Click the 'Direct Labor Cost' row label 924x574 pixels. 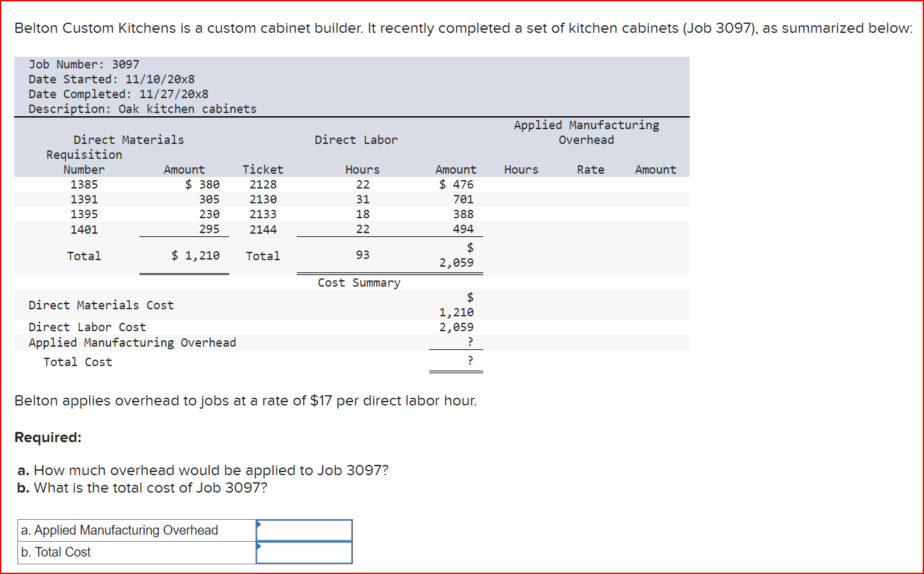tap(87, 327)
